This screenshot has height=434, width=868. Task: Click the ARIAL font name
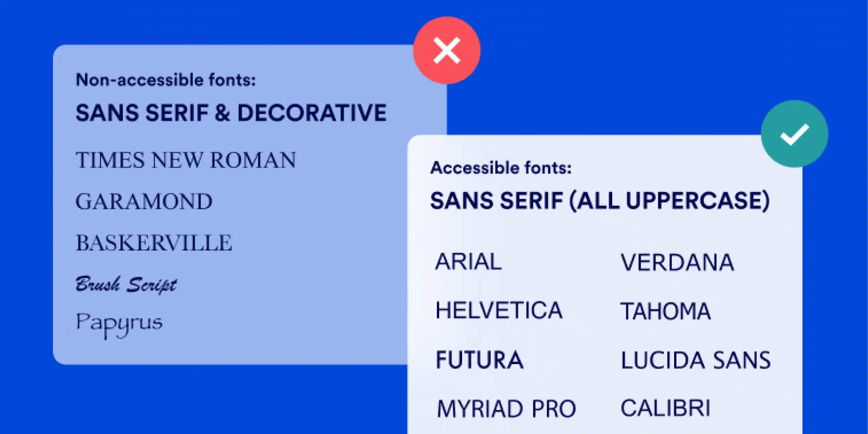point(469,262)
